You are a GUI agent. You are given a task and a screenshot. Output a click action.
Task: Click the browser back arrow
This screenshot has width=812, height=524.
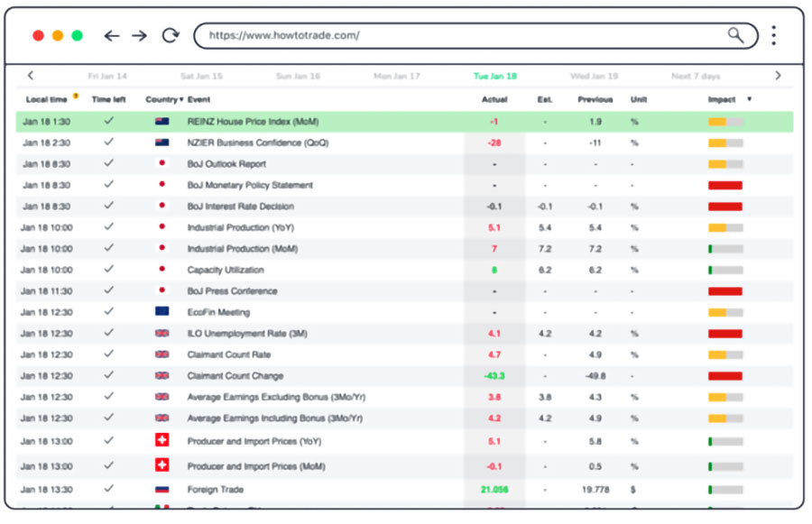point(111,36)
